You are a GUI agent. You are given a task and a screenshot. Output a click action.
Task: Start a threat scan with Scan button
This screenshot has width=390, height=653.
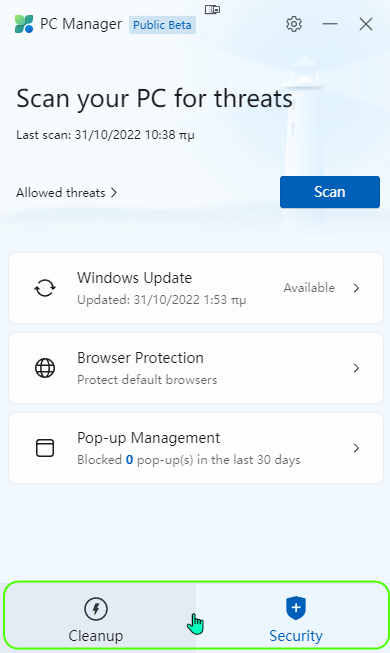coord(330,192)
